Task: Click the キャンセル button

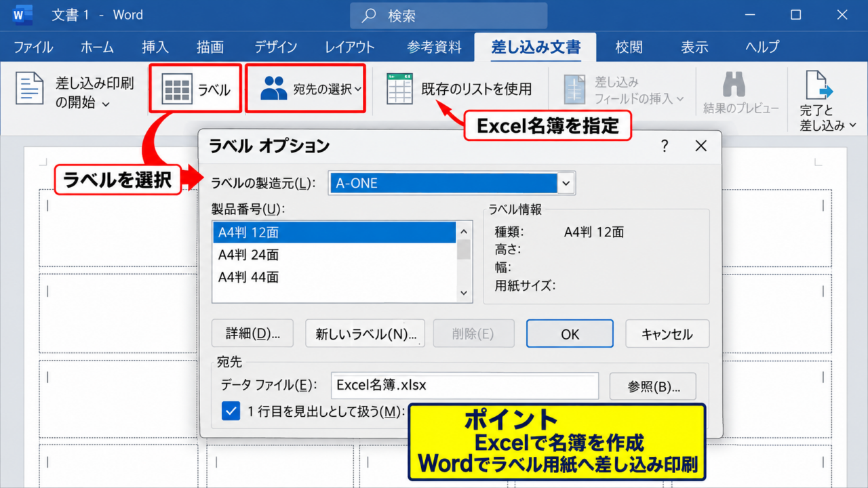Action: point(667,334)
